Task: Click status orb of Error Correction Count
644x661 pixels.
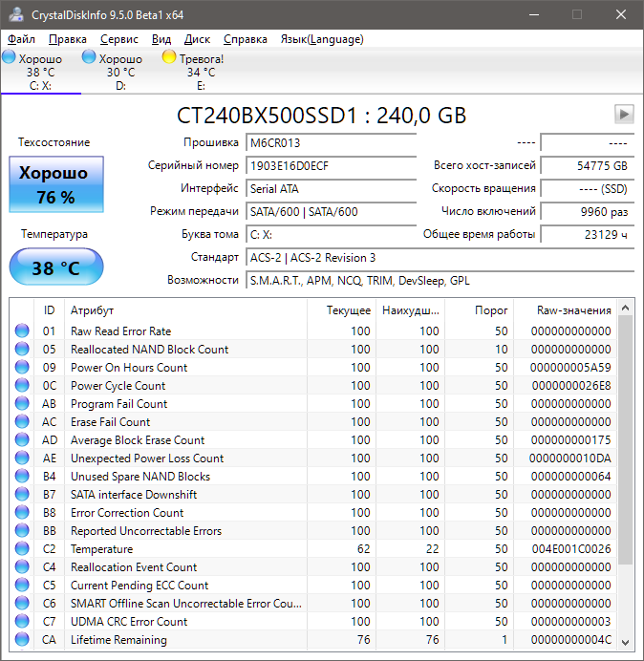Action: 22,512
